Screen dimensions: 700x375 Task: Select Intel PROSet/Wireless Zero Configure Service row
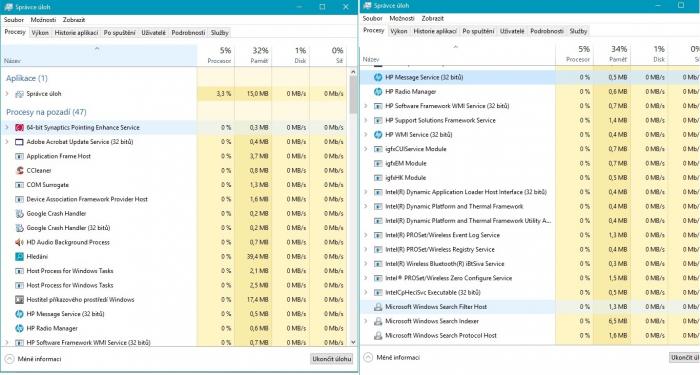(x=530, y=278)
